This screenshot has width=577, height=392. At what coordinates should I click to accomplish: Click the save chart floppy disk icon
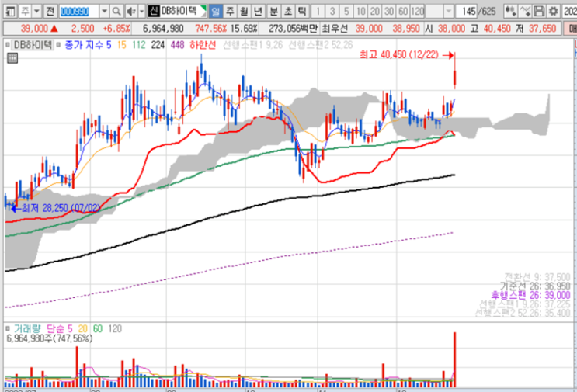(539, 12)
